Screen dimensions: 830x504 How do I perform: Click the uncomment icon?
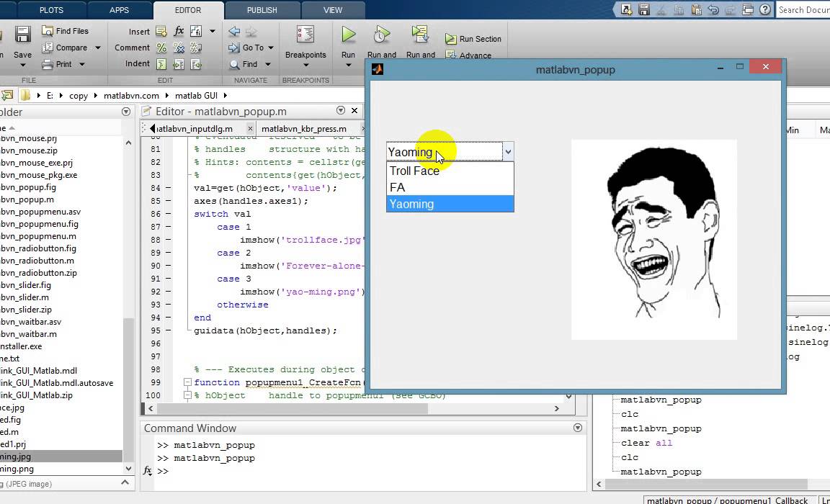[x=179, y=48]
